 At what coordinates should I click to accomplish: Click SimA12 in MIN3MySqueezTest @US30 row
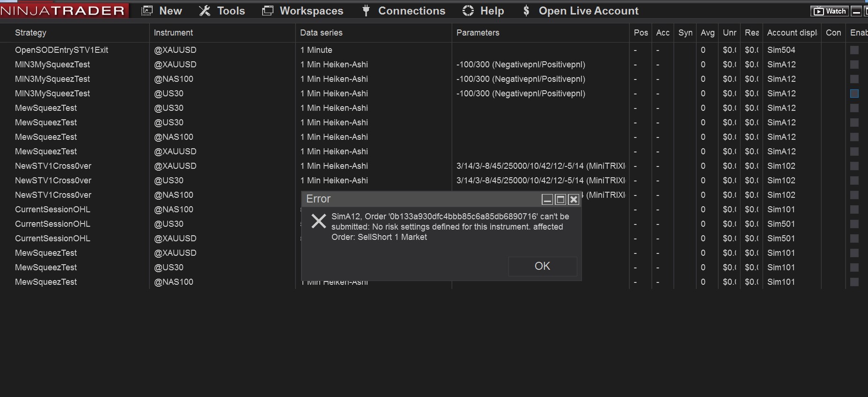[x=781, y=94]
